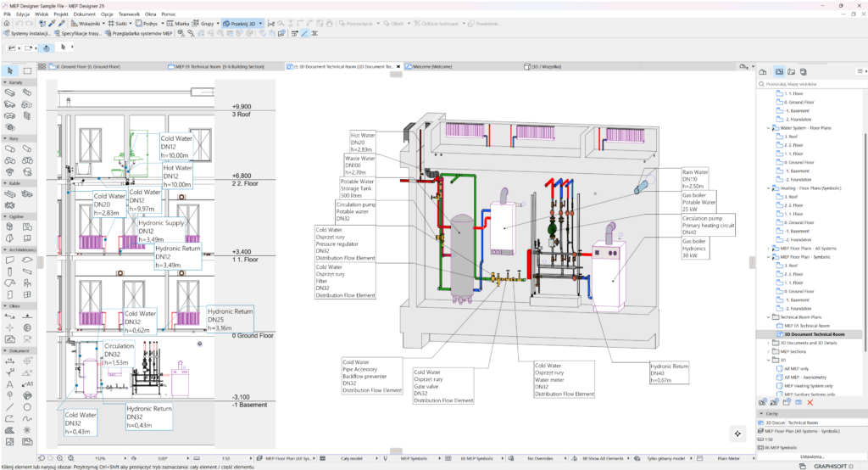The image size is (868, 470).
Task: Collapse Rury toolbox group
Action: (x=6, y=138)
